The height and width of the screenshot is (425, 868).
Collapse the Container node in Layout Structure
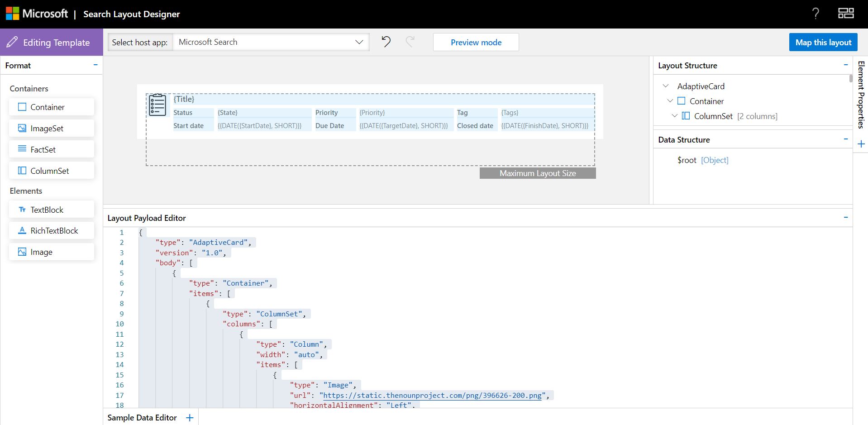tap(670, 101)
